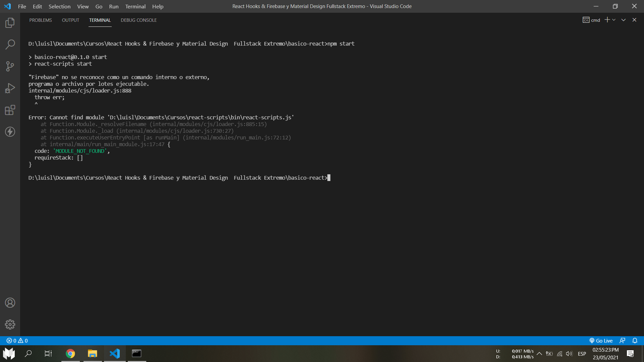The width and height of the screenshot is (644, 362).
Task: Click the 'requireStack: []' line
Action: (59, 158)
